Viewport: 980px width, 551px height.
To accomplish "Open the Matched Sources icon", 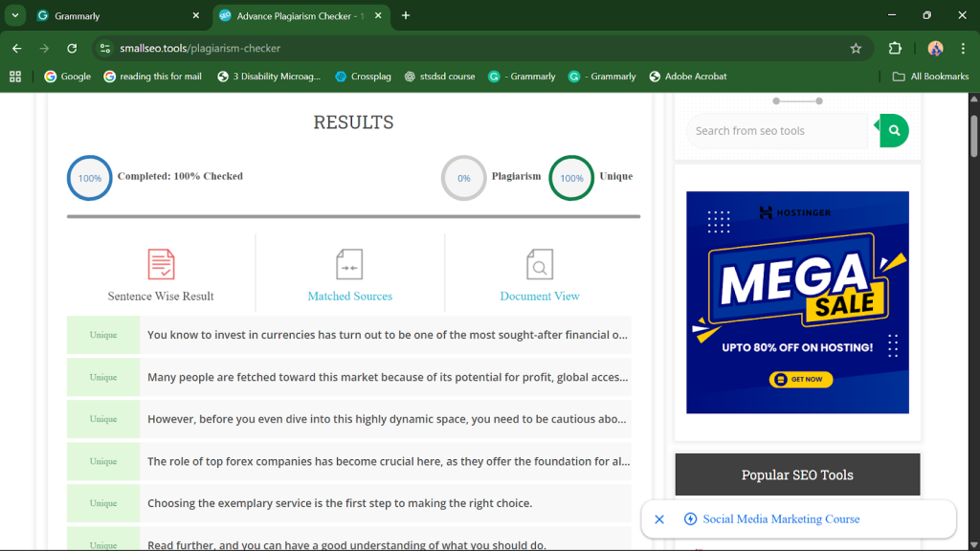I will tap(349, 264).
